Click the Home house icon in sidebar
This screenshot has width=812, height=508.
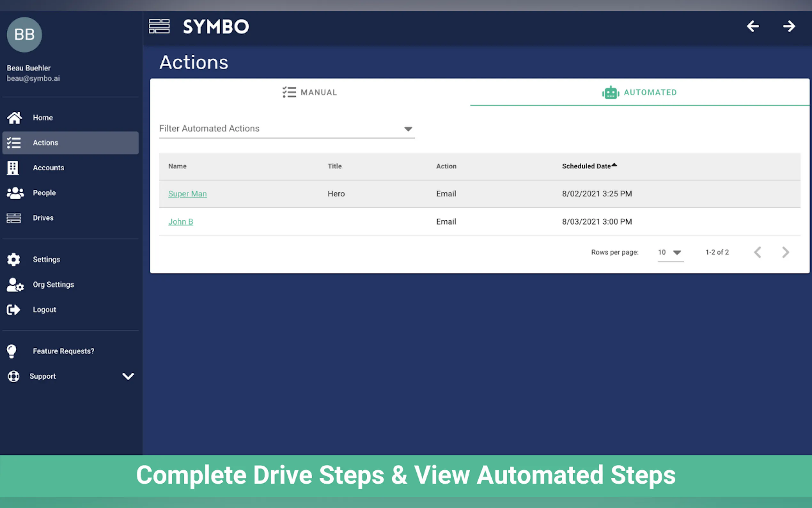(x=14, y=118)
